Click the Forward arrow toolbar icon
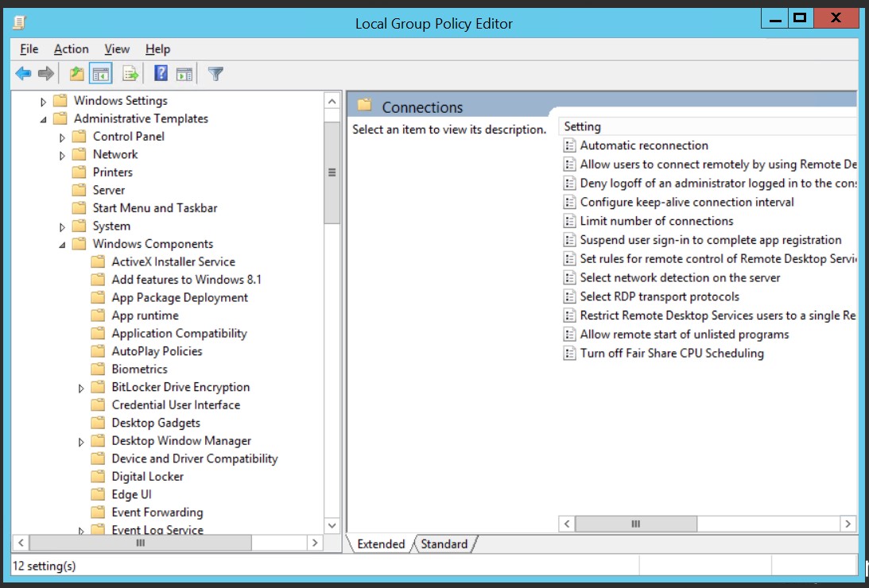The height and width of the screenshot is (588, 869). coord(46,74)
